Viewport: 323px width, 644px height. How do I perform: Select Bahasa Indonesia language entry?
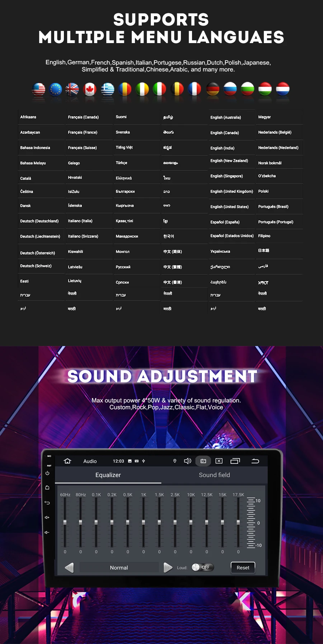[35, 148]
